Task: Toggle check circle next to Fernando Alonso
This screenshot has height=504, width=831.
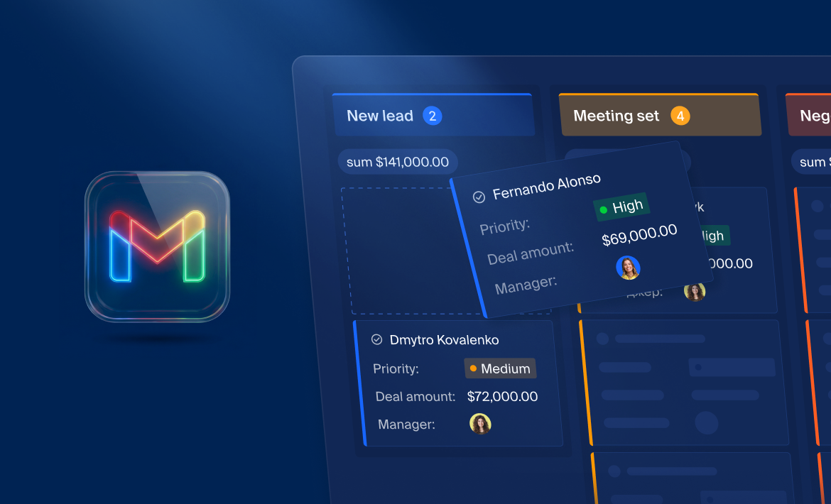Action: [x=479, y=196]
